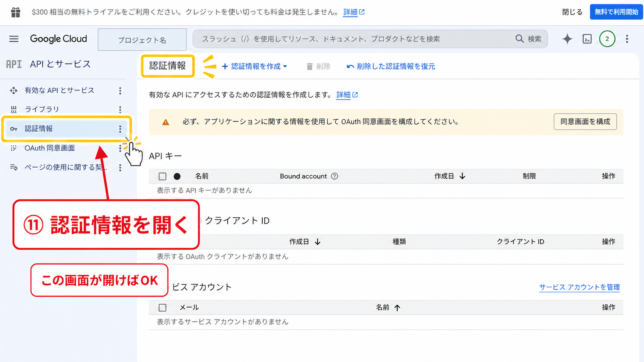Open the three-dot menu for ページの使用に関する契約
This screenshot has width=644, height=362.
coord(120,168)
